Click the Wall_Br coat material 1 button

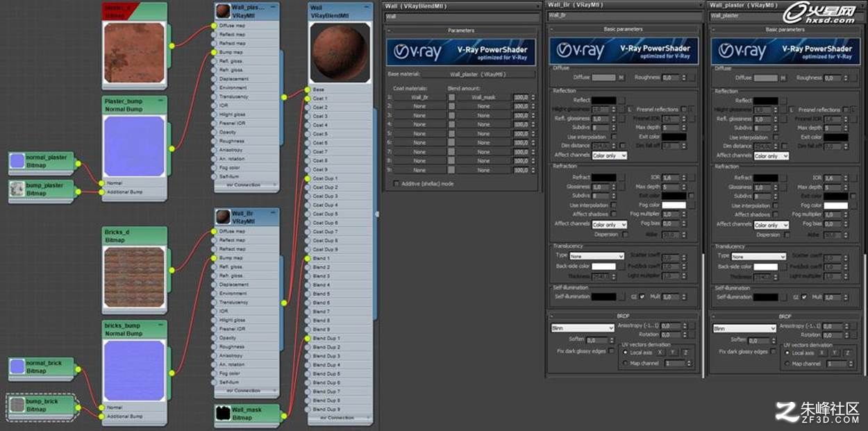click(x=419, y=97)
